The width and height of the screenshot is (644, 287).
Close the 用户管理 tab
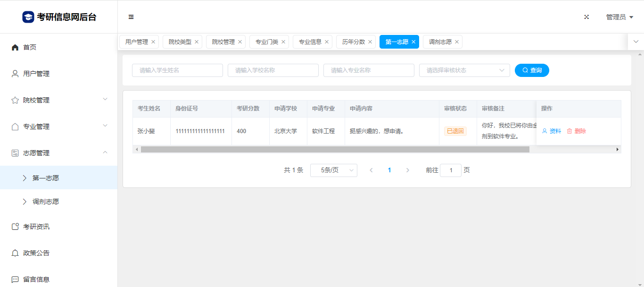point(153,42)
